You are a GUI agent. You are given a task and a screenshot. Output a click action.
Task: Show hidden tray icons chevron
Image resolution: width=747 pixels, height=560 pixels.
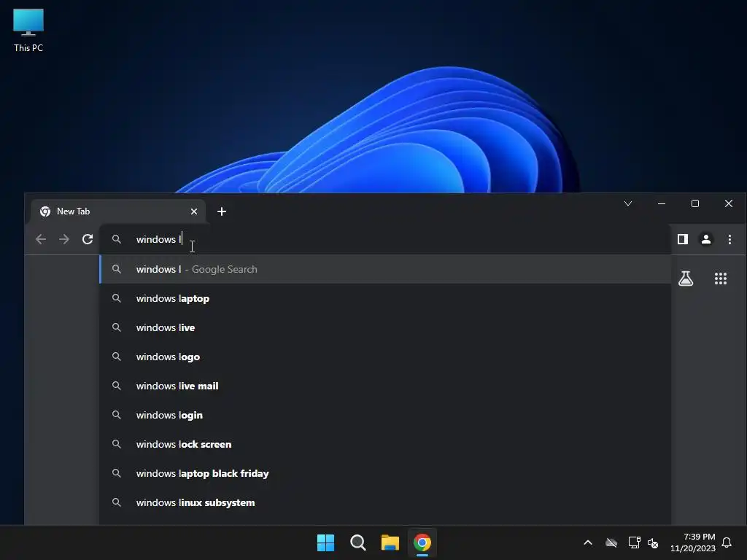(x=588, y=542)
